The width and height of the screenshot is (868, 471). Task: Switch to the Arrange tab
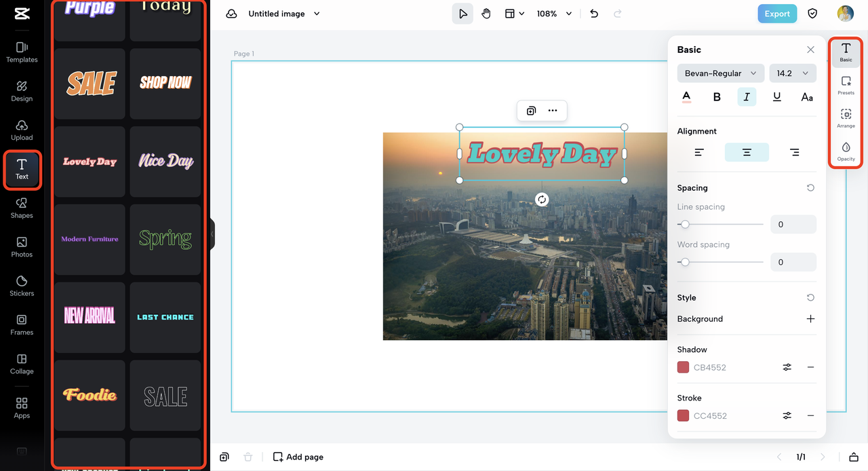pos(846,119)
